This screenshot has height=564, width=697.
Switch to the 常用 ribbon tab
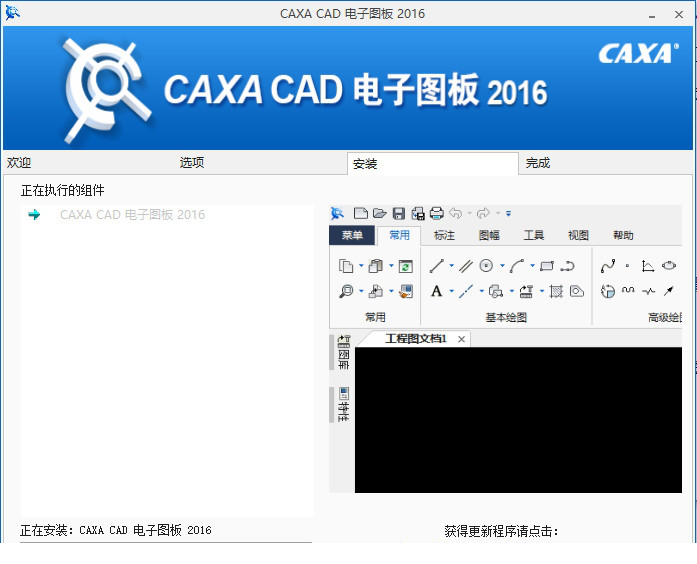(399, 235)
